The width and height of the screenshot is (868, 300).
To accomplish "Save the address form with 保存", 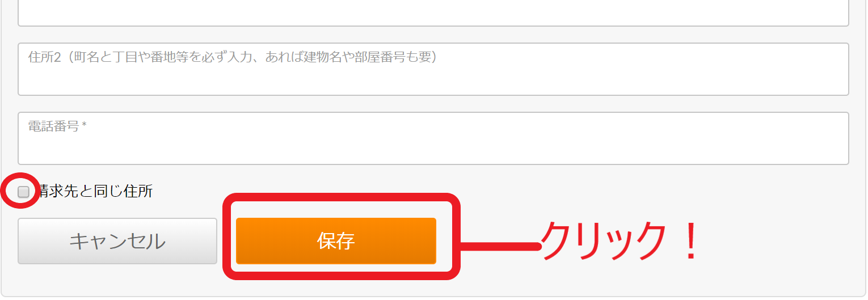I will click(336, 241).
